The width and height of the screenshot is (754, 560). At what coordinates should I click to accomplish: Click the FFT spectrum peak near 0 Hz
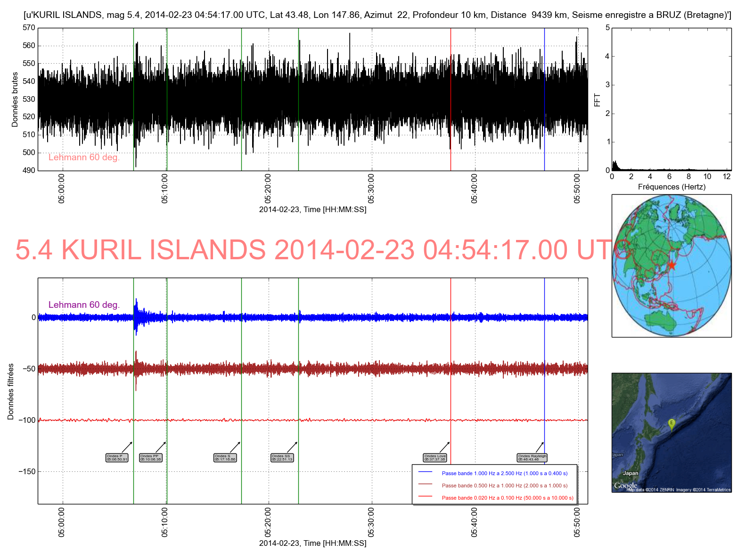615,165
